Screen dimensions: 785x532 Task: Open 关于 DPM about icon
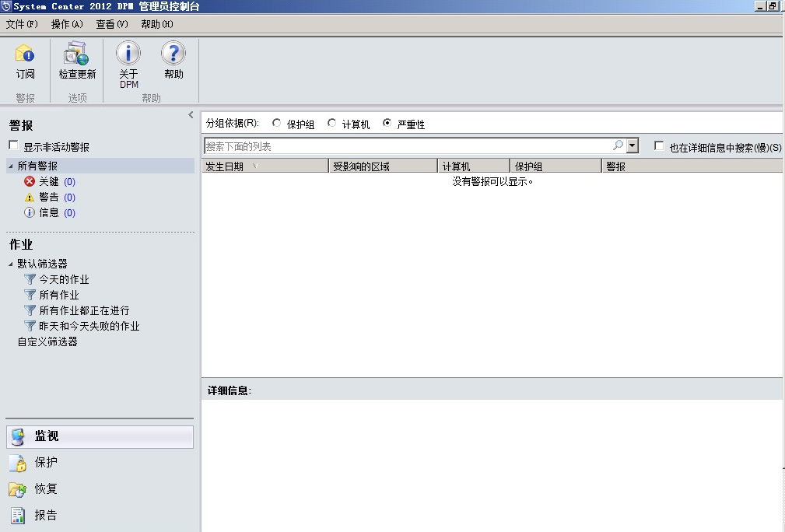click(x=128, y=53)
